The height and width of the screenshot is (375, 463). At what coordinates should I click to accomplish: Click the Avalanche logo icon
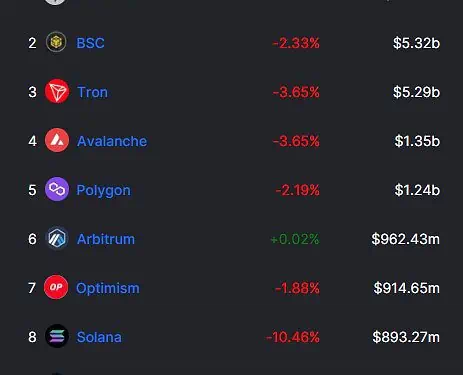57,140
